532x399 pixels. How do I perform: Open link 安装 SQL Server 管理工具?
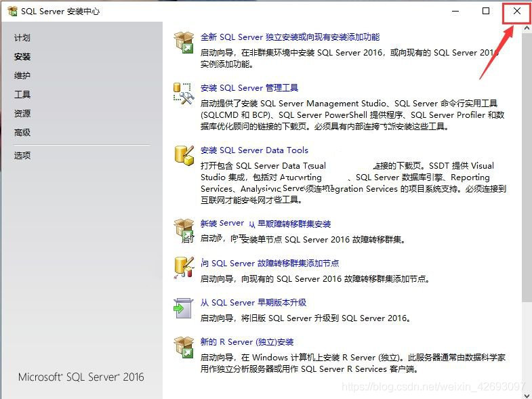click(249, 88)
